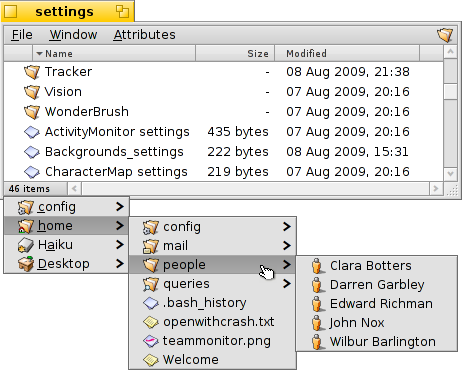
Task: Click the window zoom button on yellow tab
Action: [122, 12]
